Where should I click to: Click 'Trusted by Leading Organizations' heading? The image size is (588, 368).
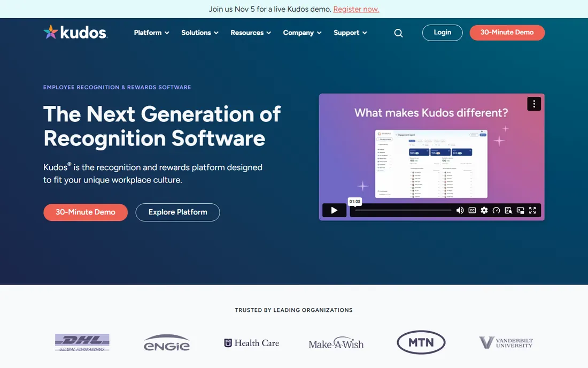tap(293, 310)
